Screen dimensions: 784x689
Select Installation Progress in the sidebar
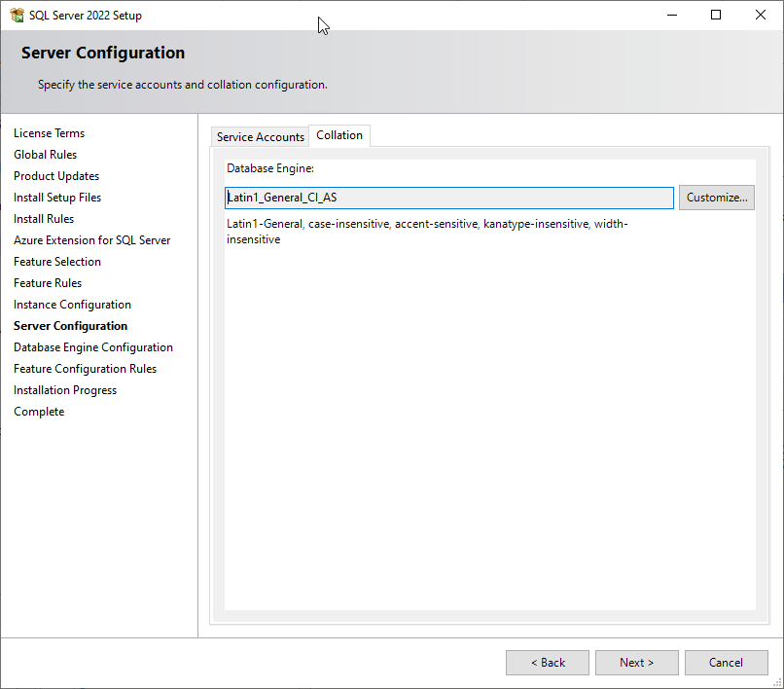tap(65, 390)
